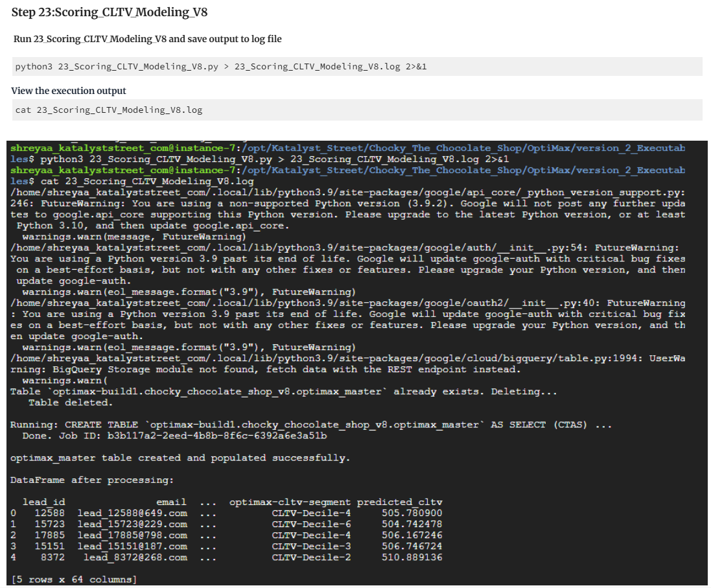Click the python3 command code block

point(357,67)
